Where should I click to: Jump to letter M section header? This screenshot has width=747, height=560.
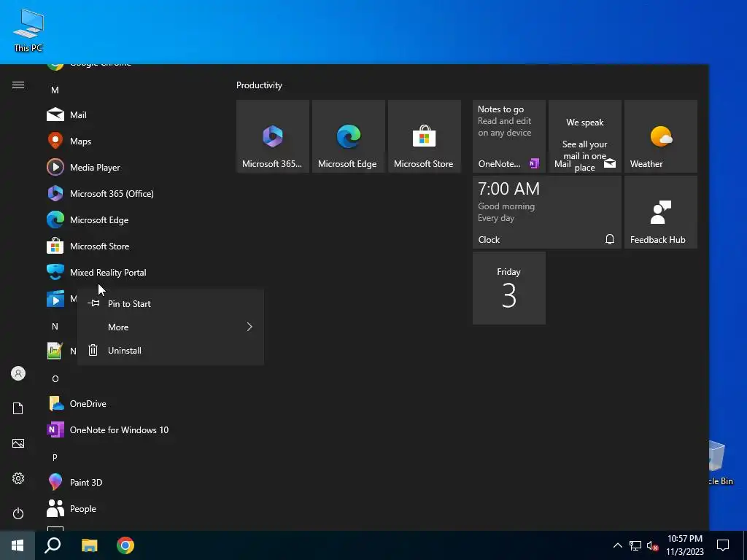55,90
